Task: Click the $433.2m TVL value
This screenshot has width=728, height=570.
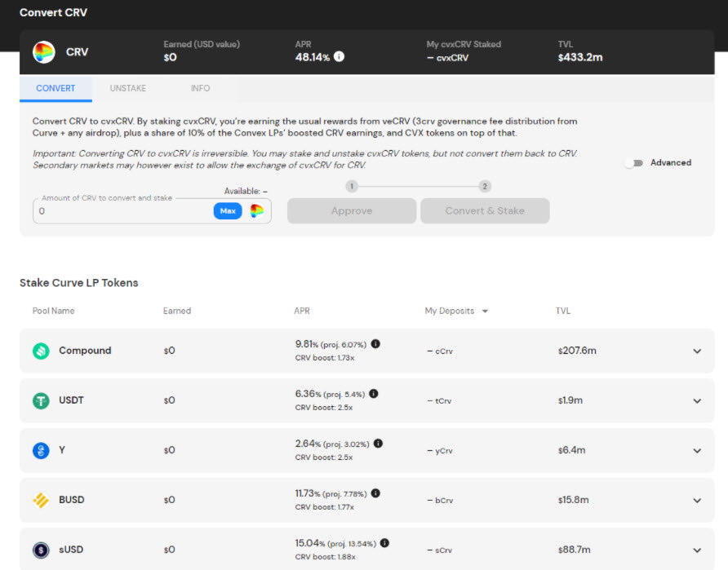Action: pos(580,58)
